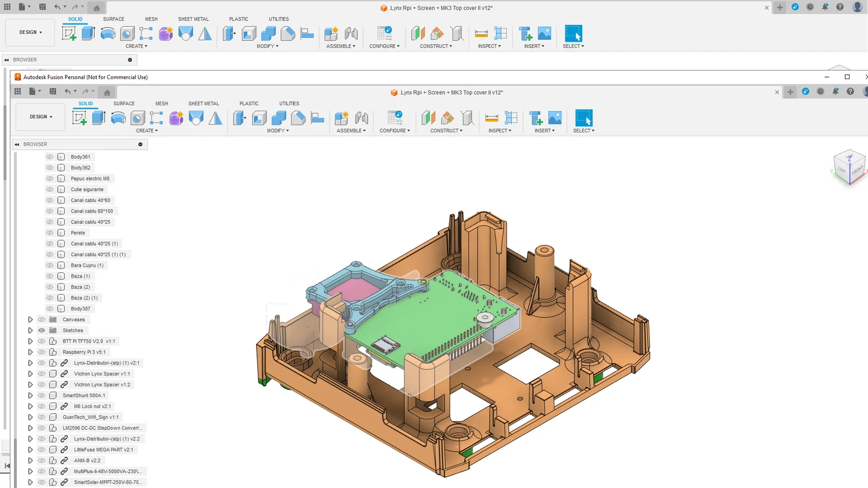Screen dimensions: 868x488
Task: Toggle visibility of Cutie sigurante
Action: click(x=50, y=189)
